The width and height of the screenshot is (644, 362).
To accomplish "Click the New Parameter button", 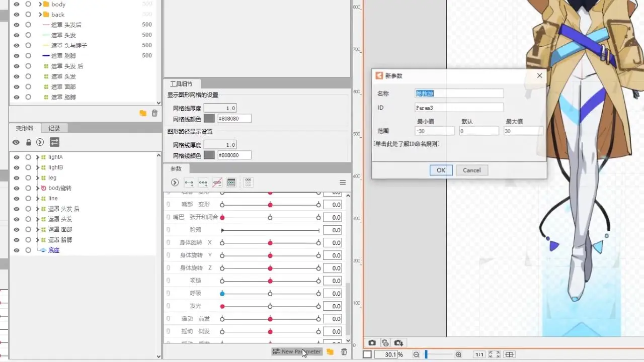I will point(296,351).
